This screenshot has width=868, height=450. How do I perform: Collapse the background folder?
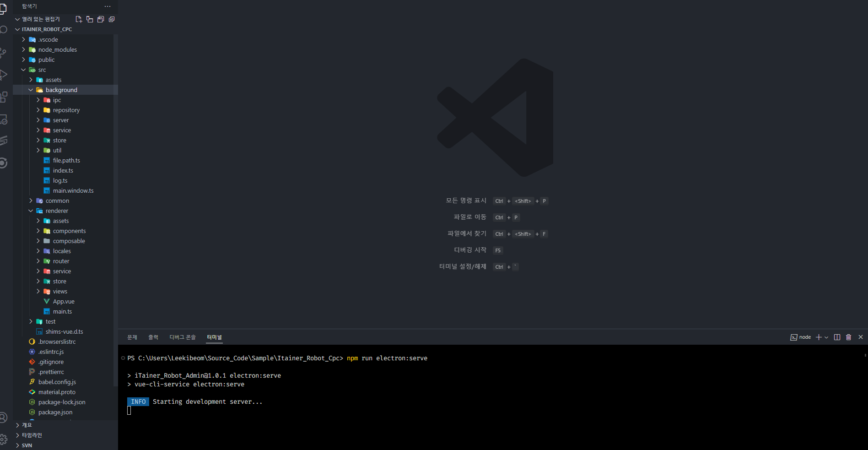click(x=61, y=90)
